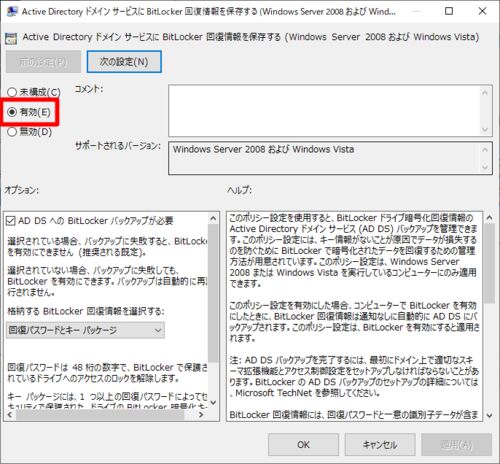Select the 未構成(C) radio button
Viewport: 500px width, 464px height.
click(x=12, y=92)
